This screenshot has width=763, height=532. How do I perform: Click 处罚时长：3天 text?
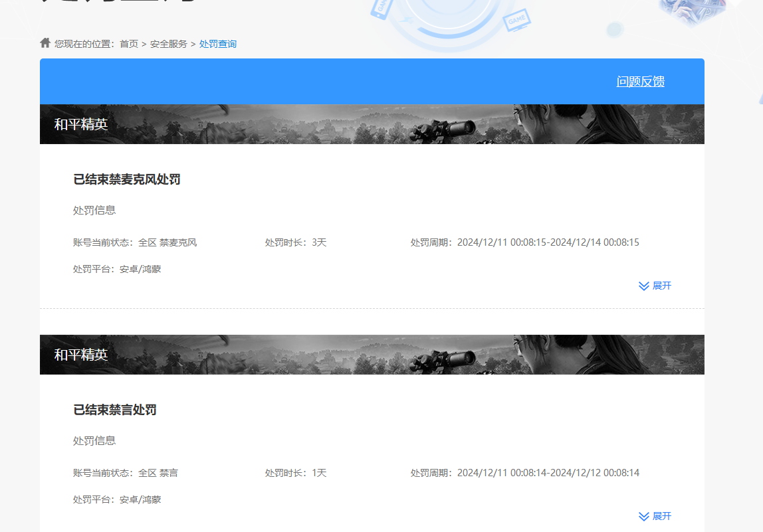click(296, 242)
